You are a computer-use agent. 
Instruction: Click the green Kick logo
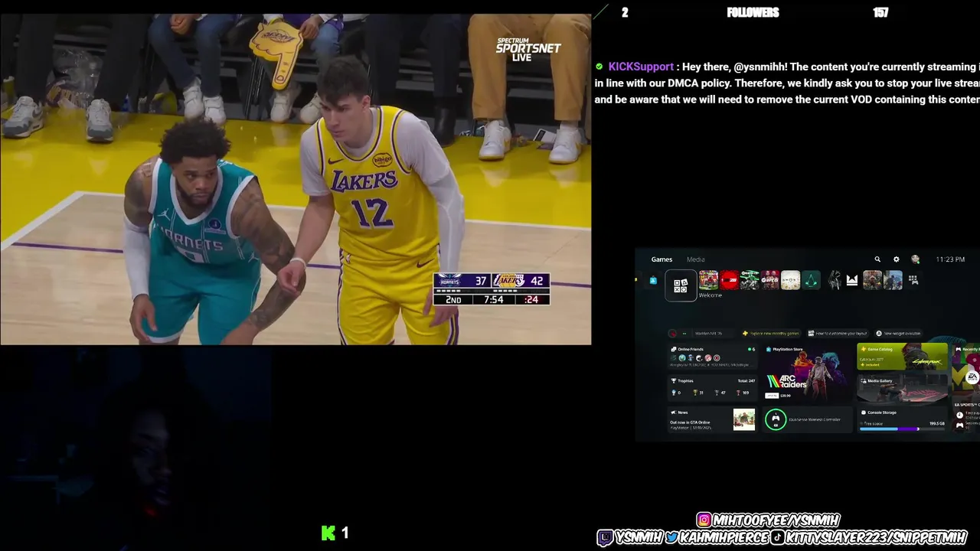328,533
